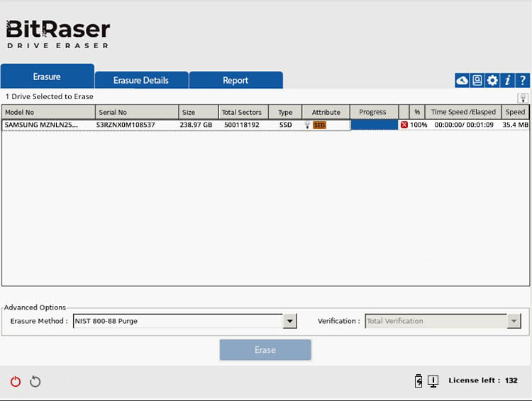The height and width of the screenshot is (401, 532).
Task: Click '1 Drive Selected to Erase' text
Action: [x=49, y=96]
